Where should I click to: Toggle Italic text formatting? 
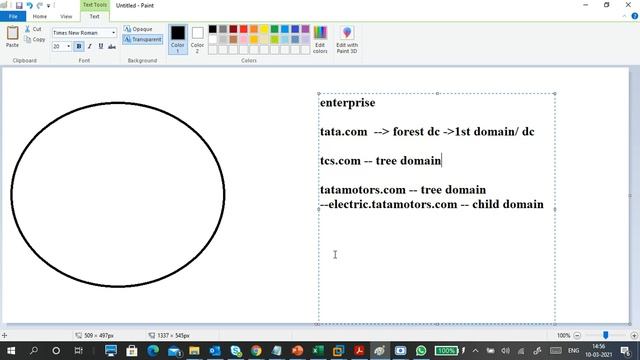coord(90,47)
